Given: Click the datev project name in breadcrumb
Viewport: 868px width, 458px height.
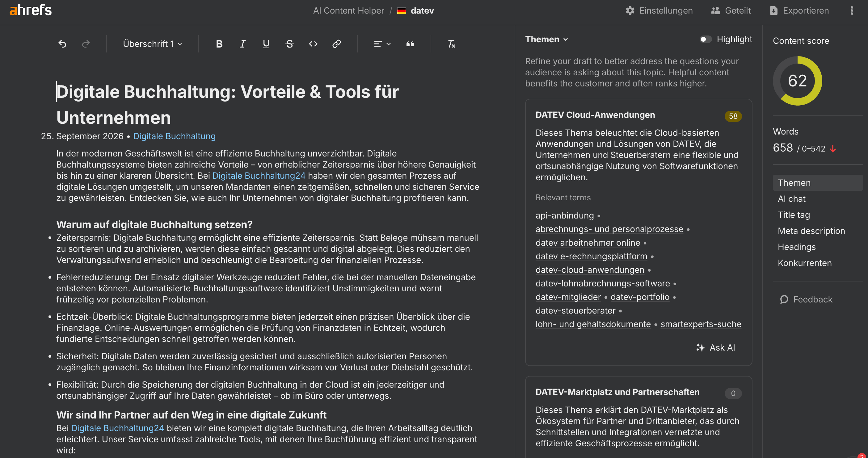Looking at the screenshot, I should pyautogui.click(x=422, y=11).
